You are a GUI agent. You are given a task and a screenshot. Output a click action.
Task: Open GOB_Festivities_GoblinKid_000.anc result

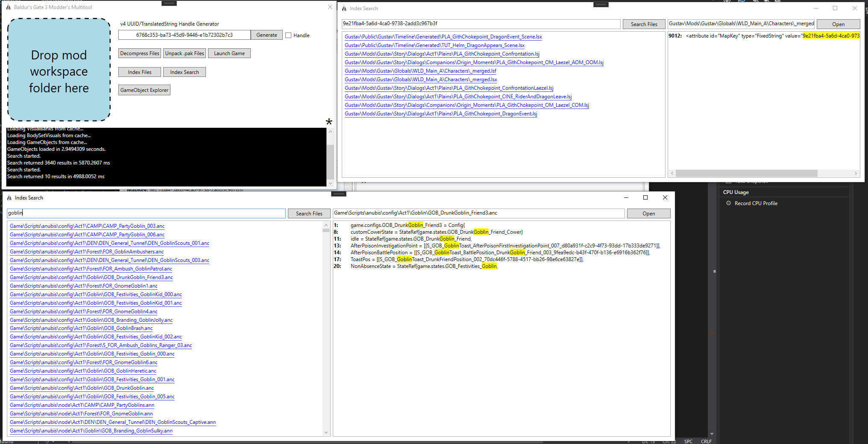click(96, 294)
